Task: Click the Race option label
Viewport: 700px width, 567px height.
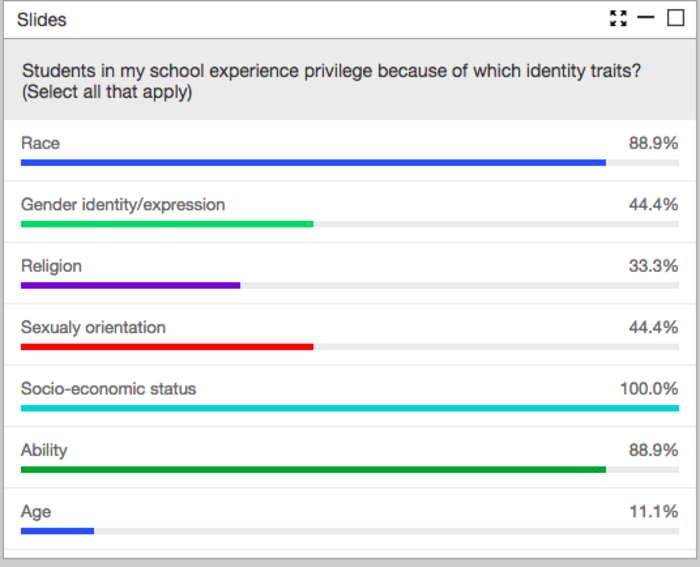Action: (40, 143)
